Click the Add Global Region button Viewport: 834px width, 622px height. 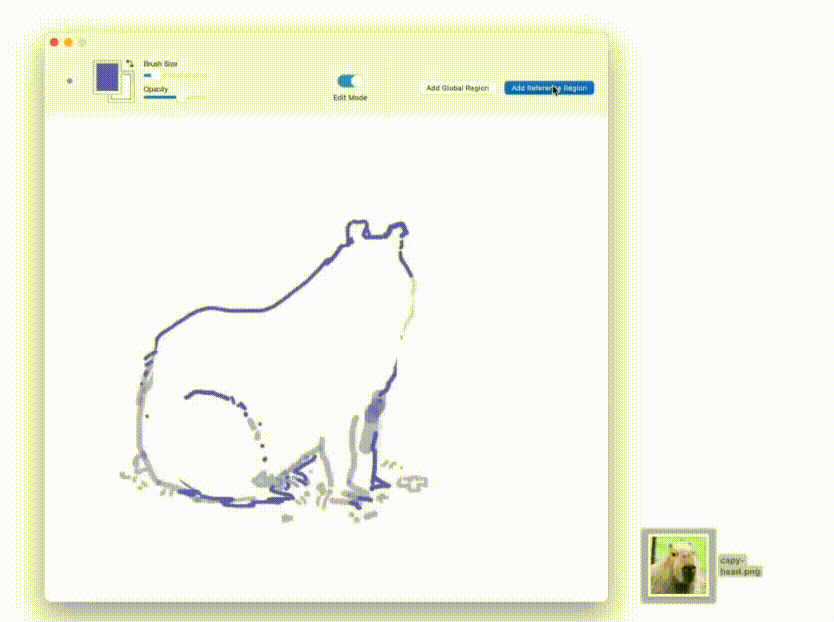tap(457, 88)
